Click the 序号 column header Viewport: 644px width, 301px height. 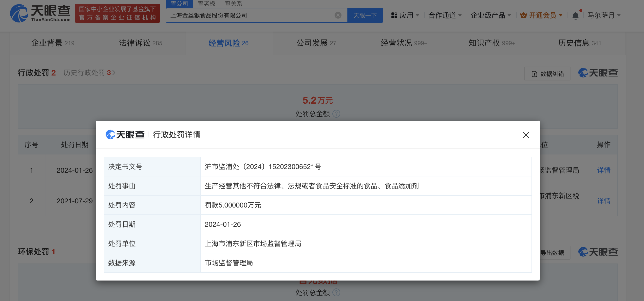tap(31, 145)
